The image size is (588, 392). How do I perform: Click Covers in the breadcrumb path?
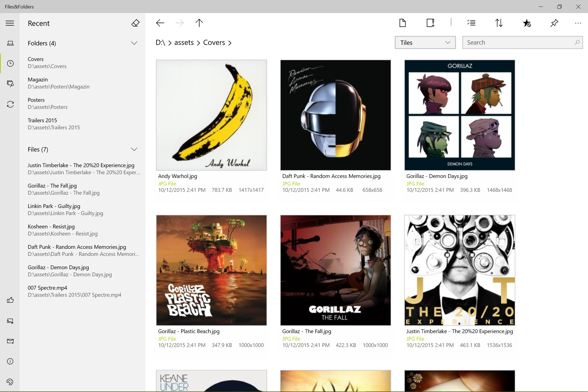(214, 42)
